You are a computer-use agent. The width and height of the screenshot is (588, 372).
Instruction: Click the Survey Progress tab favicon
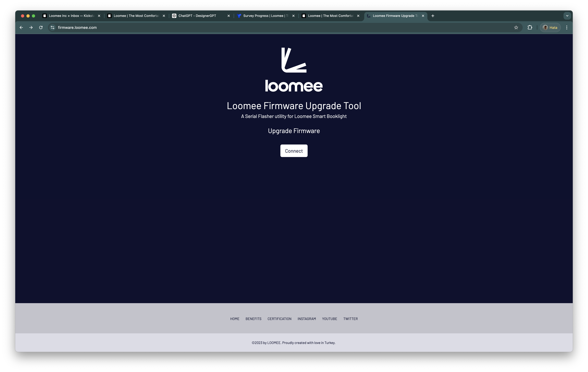coord(239,16)
